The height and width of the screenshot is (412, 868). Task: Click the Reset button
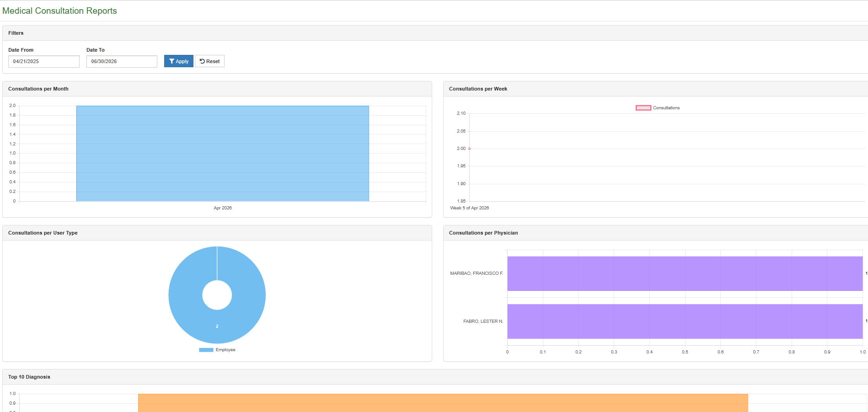[209, 61]
